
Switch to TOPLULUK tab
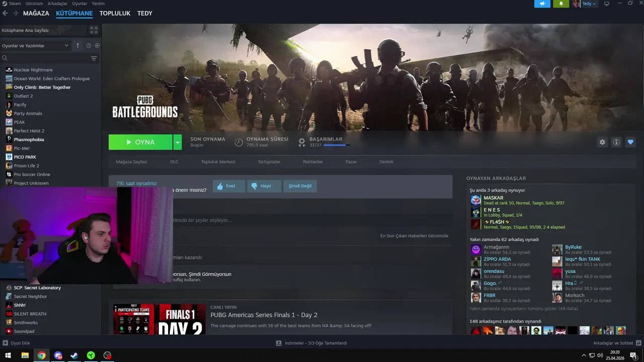pos(115,13)
